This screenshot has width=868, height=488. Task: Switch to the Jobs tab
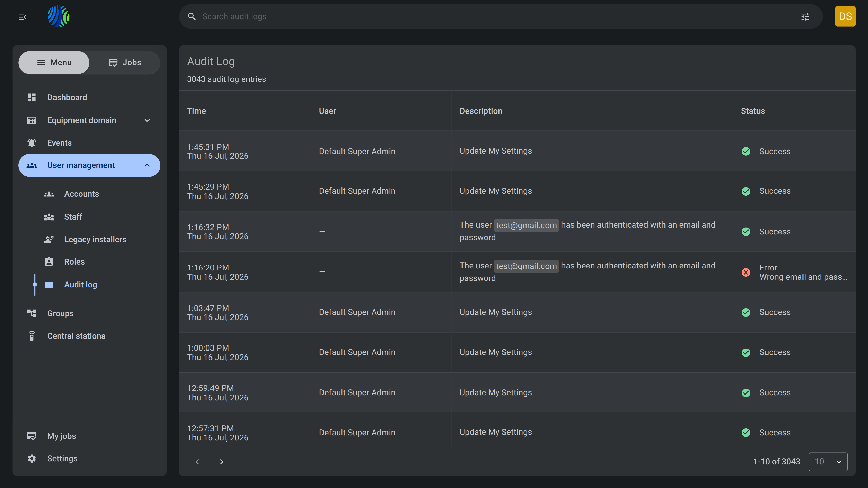point(125,63)
